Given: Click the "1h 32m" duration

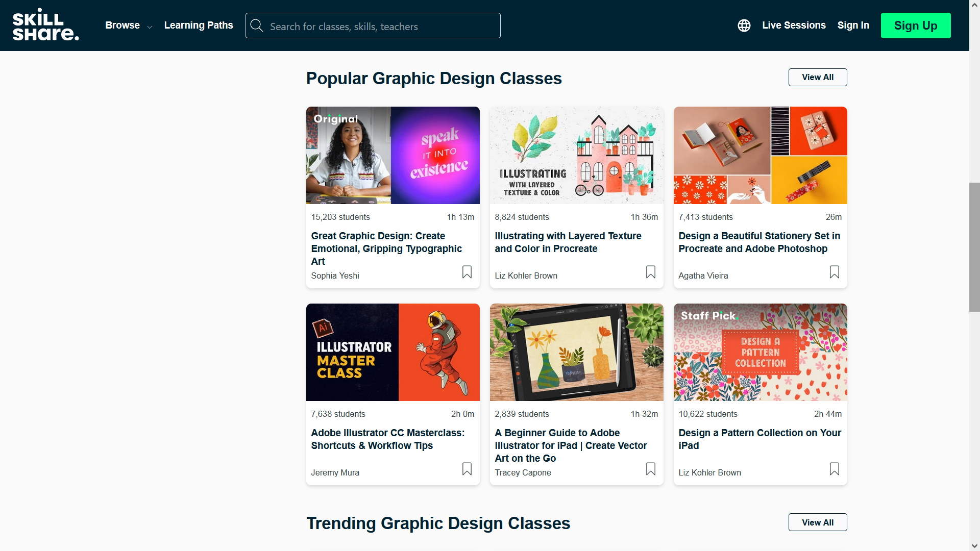Looking at the screenshot, I should pos(644,414).
